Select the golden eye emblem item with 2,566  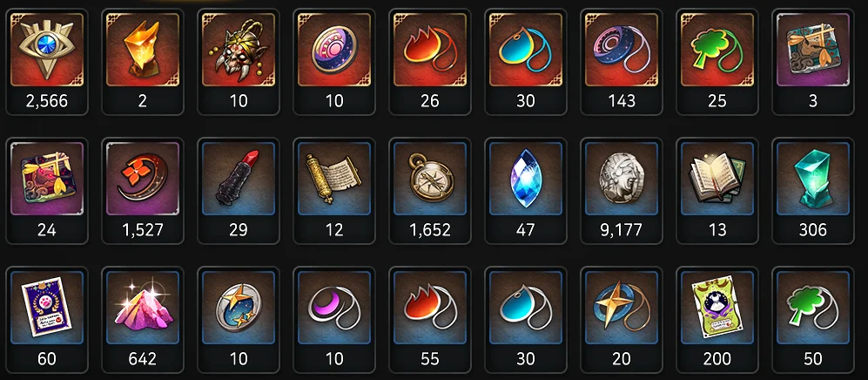46,62
